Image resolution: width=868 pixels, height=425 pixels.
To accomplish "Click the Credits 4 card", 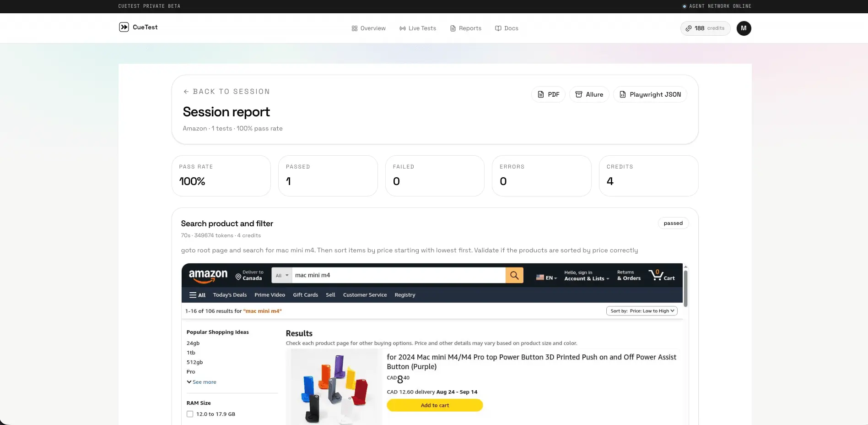I will coord(648,176).
